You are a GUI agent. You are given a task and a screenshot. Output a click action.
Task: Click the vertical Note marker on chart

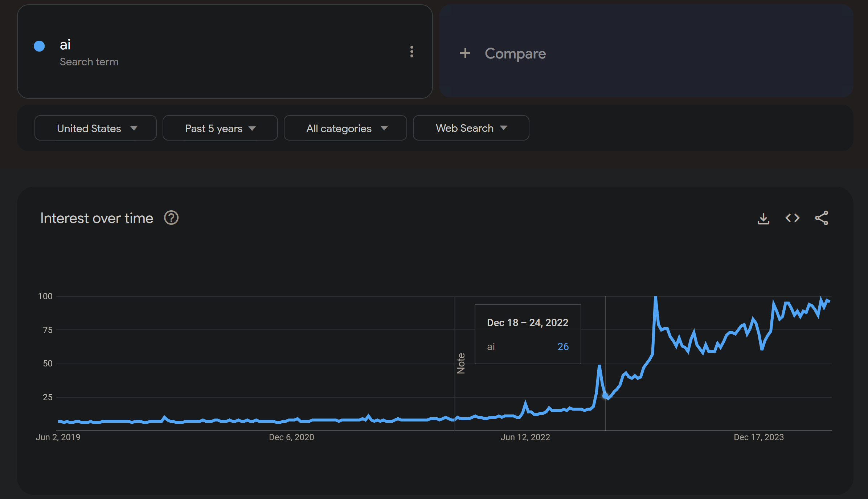[461, 363]
